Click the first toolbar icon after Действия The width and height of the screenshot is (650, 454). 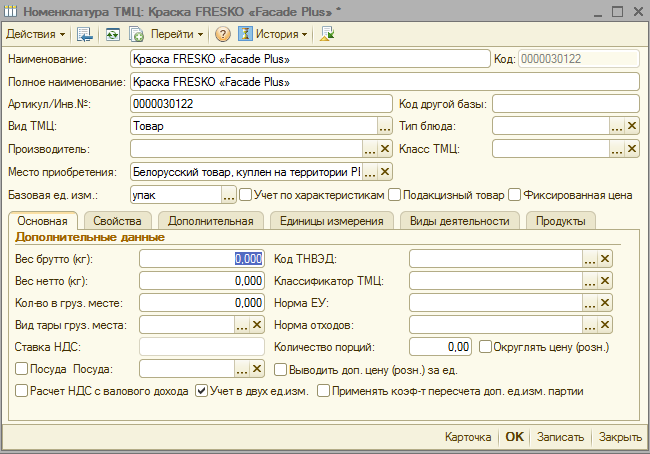point(85,34)
